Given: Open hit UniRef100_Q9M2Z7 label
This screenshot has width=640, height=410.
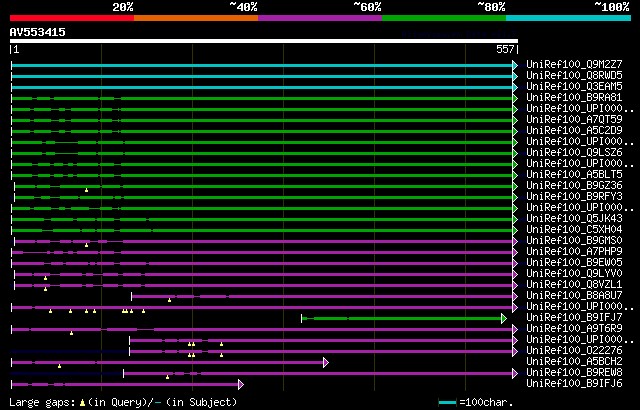Looking at the screenshot, I should click(574, 64).
